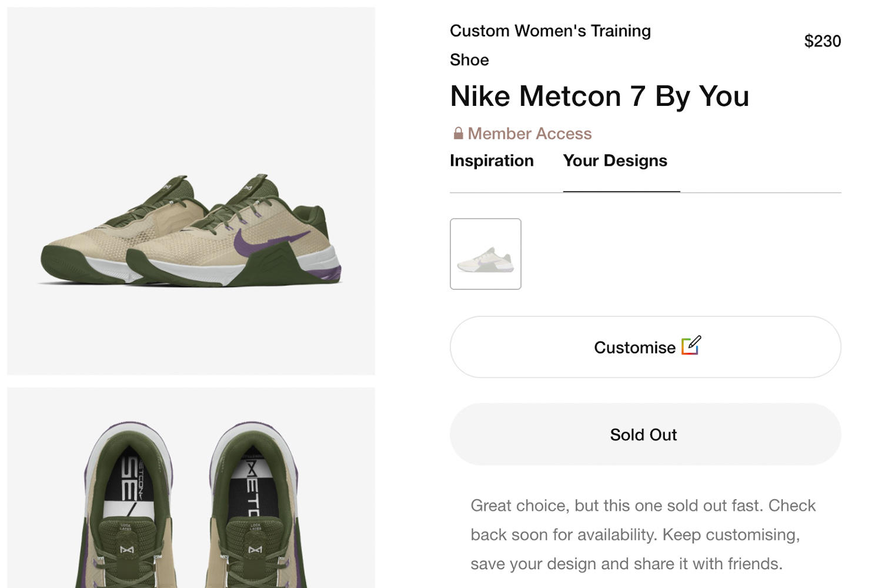The width and height of the screenshot is (882, 588).
Task: Switch to the Inspiration tab
Action: [x=492, y=161]
